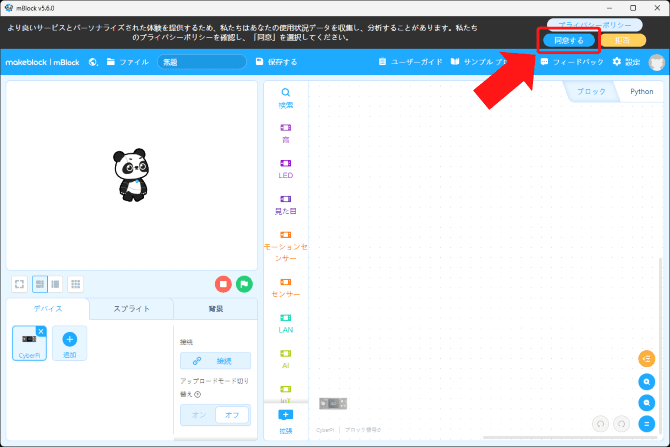Switch to the Background (背景) tab
The height and width of the screenshot is (447, 670).
[215, 309]
